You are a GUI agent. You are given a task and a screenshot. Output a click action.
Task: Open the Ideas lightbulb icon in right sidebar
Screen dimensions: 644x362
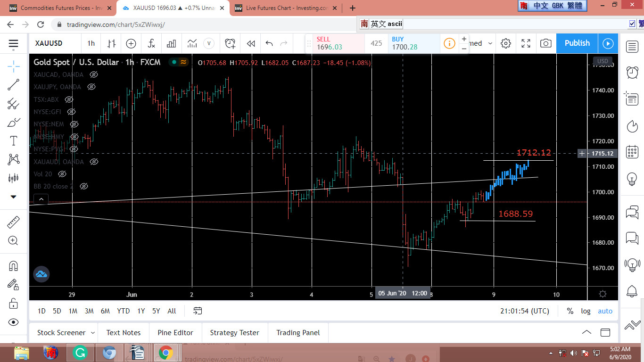coord(632,179)
